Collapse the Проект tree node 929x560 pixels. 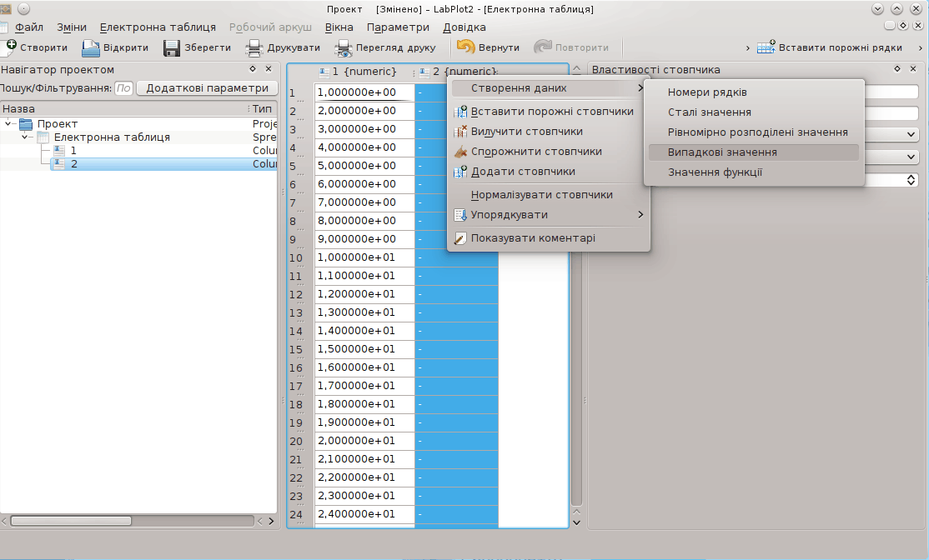pyautogui.click(x=9, y=124)
